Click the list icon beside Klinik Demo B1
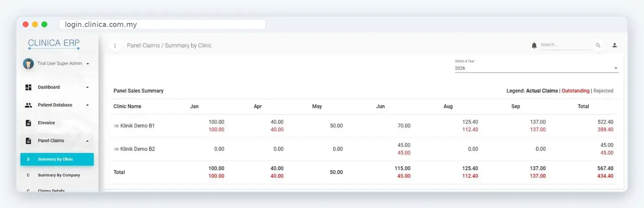 coord(116,126)
